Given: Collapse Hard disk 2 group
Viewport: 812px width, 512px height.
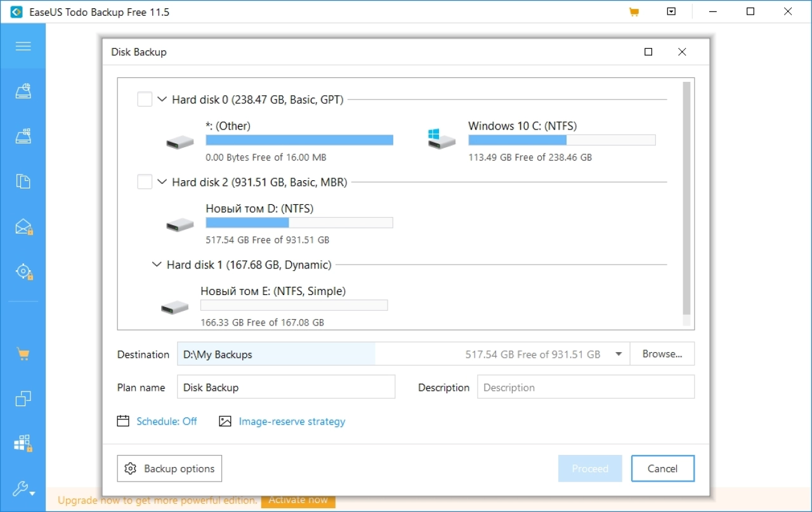Looking at the screenshot, I should pyautogui.click(x=162, y=182).
